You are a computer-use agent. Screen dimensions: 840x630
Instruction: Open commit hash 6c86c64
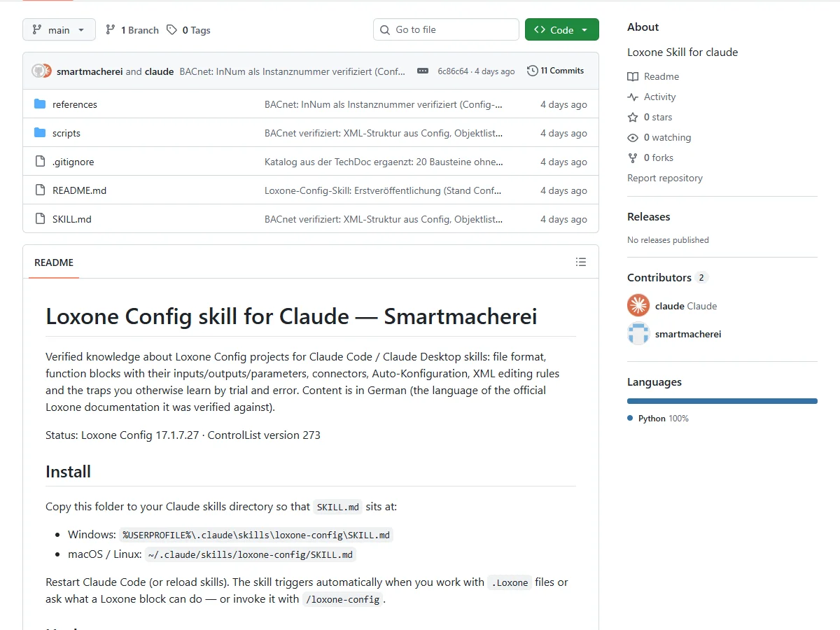[453, 71]
